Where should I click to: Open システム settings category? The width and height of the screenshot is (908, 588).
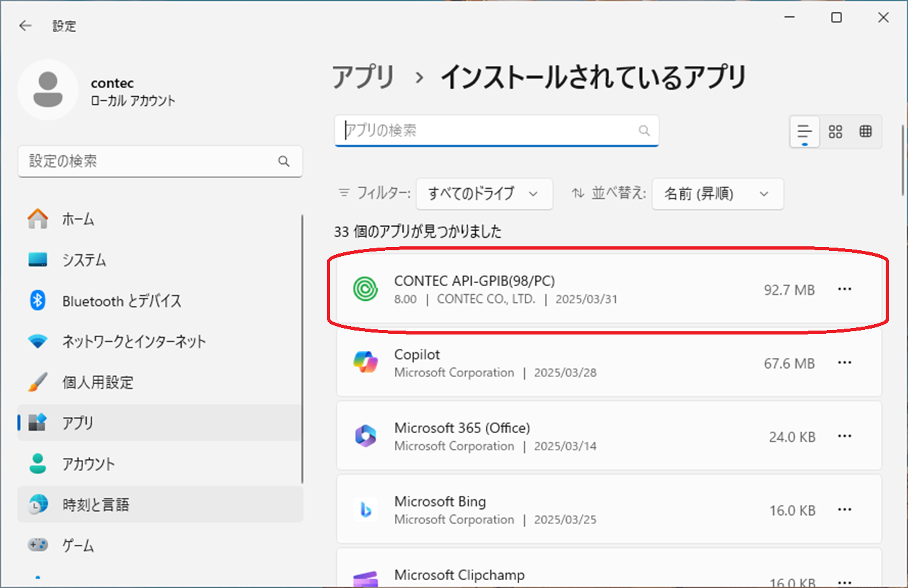160,259
